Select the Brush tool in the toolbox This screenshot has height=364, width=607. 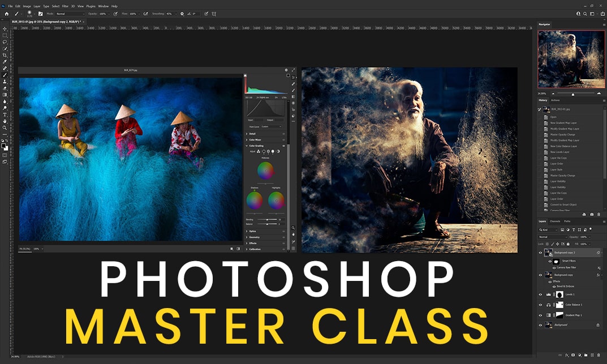[5, 75]
